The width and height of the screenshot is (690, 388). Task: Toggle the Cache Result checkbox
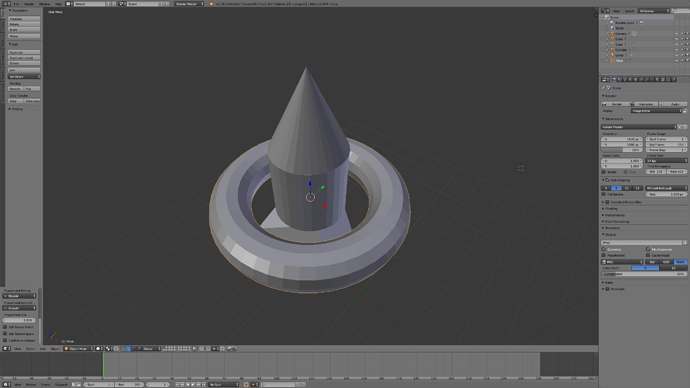tap(648, 255)
